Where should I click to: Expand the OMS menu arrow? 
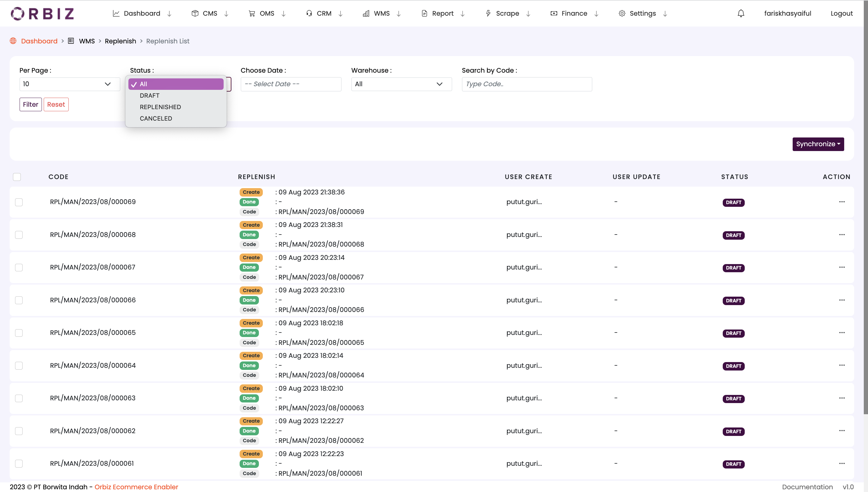click(284, 14)
